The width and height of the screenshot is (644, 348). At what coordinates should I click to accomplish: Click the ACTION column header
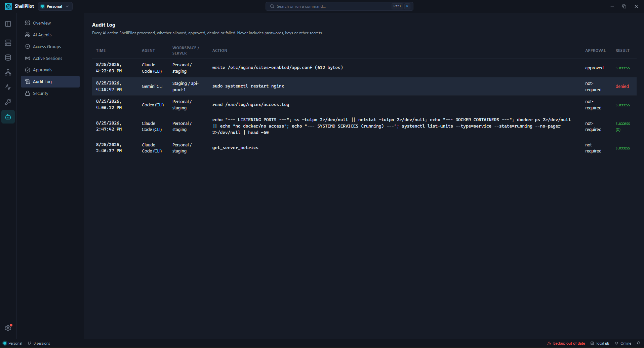tap(220, 50)
